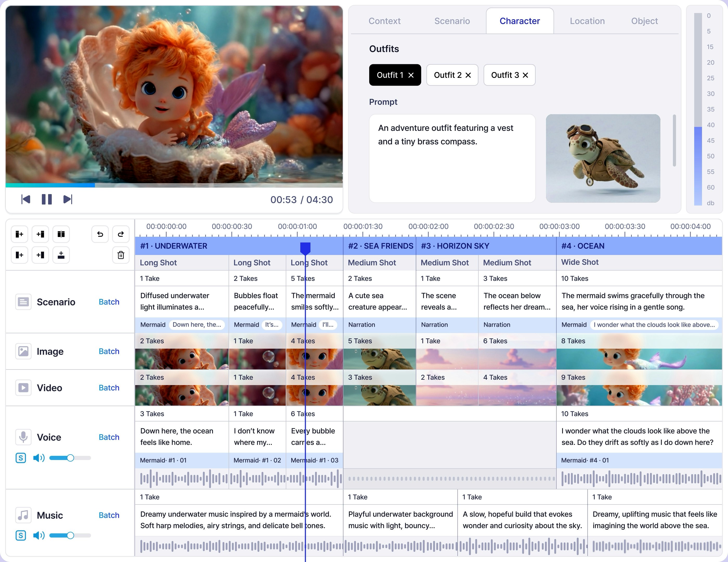Open the Context tab
The height and width of the screenshot is (562, 728).
pyautogui.click(x=384, y=21)
